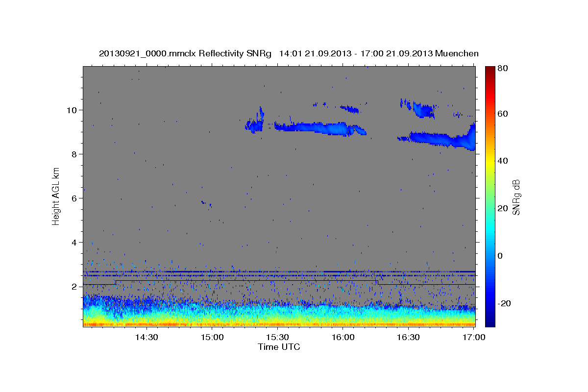Click the colorbar value 80
Viewport: 588px width, 392px height.
coord(504,69)
